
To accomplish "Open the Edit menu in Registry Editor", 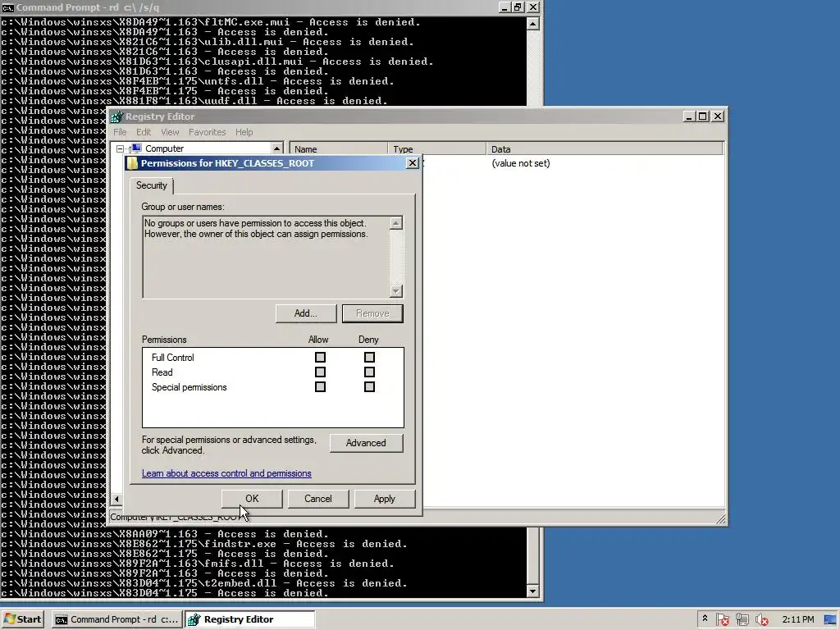I will tap(144, 132).
